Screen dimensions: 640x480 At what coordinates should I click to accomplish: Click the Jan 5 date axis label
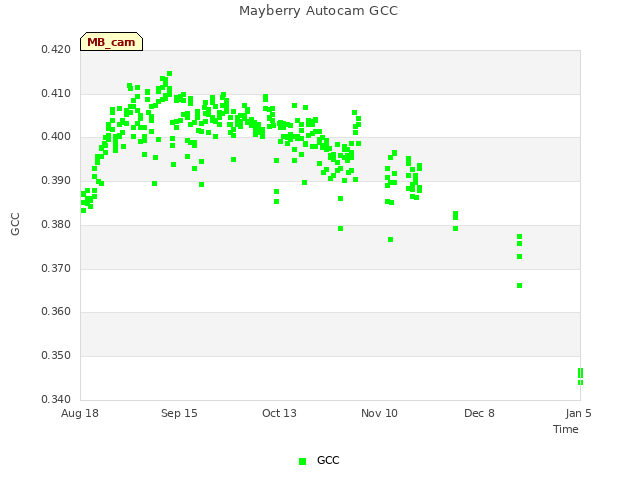(578, 413)
